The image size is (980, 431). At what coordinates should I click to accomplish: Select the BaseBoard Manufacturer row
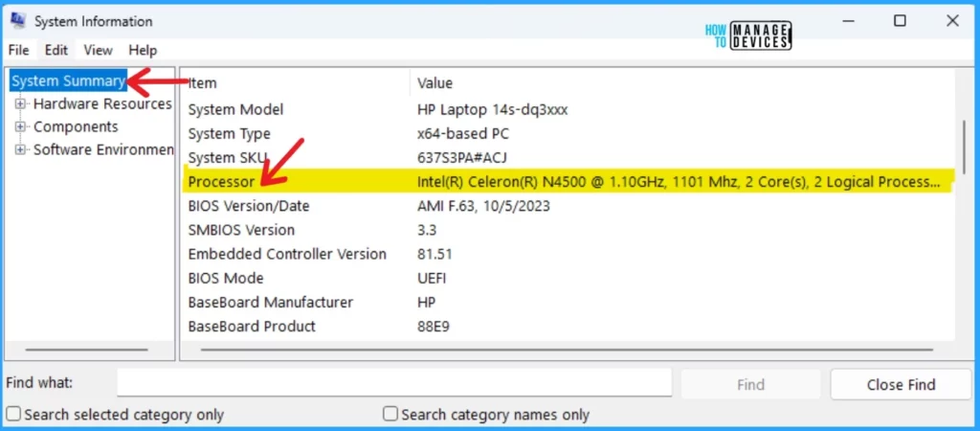pos(568,302)
